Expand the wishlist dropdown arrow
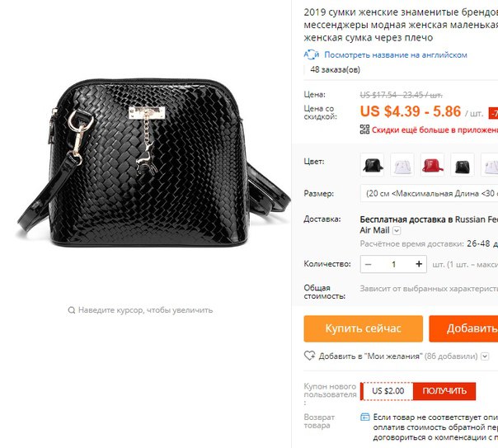The width and height of the screenshot is (498, 448). pos(485,356)
